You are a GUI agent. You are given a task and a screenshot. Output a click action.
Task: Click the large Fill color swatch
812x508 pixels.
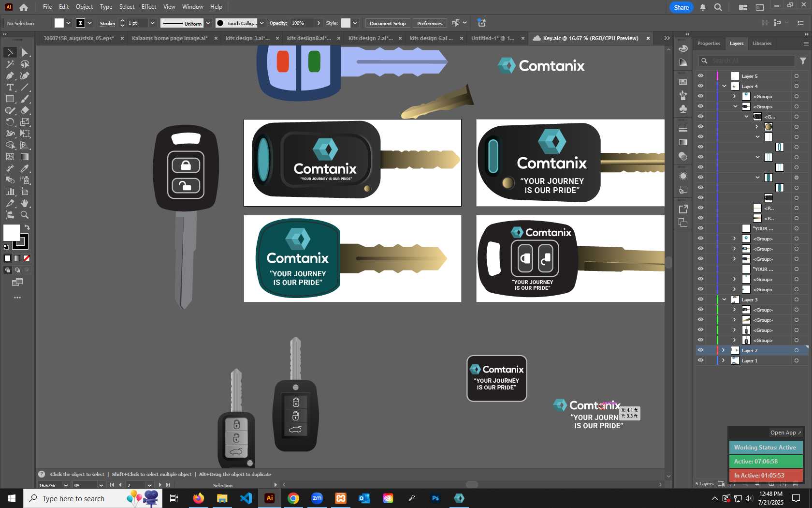tap(11, 233)
